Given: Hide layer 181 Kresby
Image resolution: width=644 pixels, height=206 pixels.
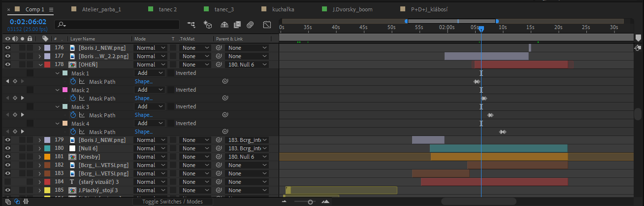Looking at the screenshot, I should click(7, 157).
